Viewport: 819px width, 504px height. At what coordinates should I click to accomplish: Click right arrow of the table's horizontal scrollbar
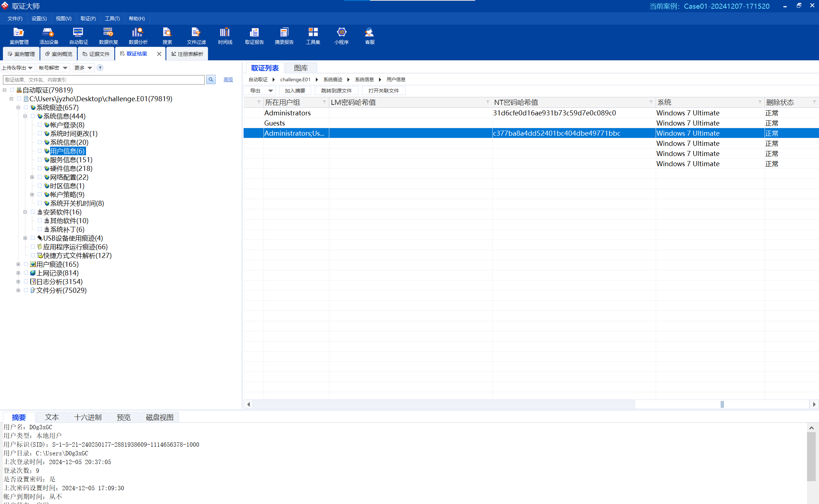814,404
